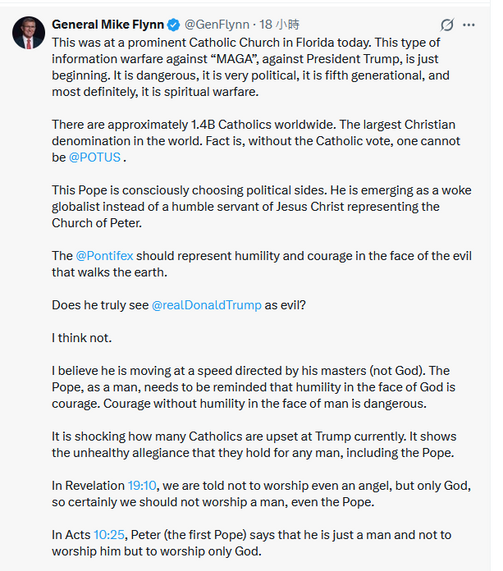The height and width of the screenshot is (571, 503).
Task: Click the 'I believe he is moving' paragraph
Action: 254,387
